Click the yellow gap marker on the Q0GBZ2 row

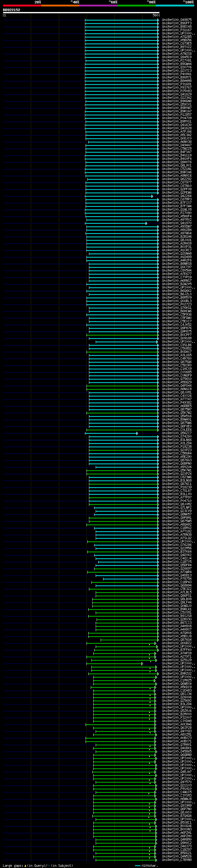tap(150, 644)
